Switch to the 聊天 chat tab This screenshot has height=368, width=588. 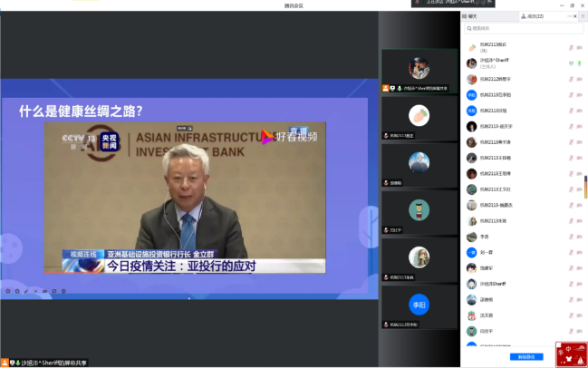click(x=474, y=16)
